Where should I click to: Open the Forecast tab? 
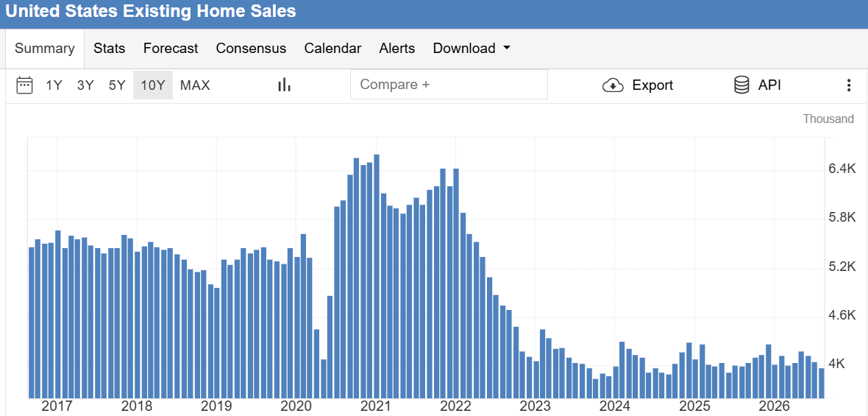tap(171, 48)
